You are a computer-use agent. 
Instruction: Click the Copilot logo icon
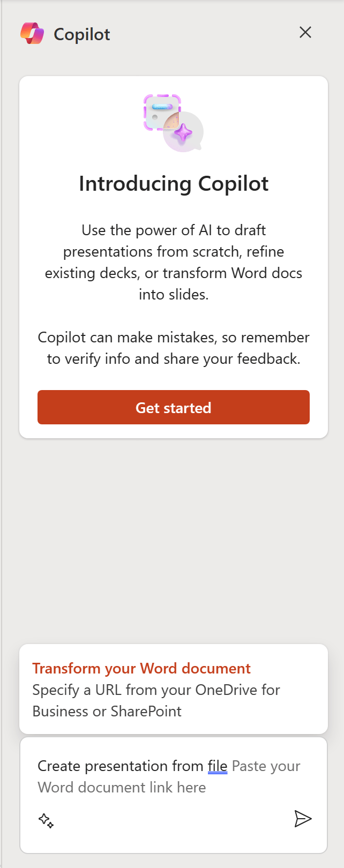tap(32, 34)
